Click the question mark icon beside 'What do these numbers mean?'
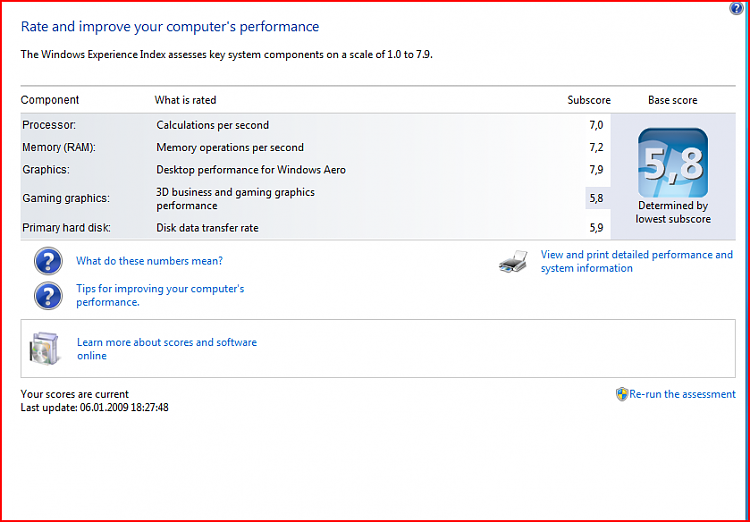The width and height of the screenshot is (750, 522). [x=48, y=261]
